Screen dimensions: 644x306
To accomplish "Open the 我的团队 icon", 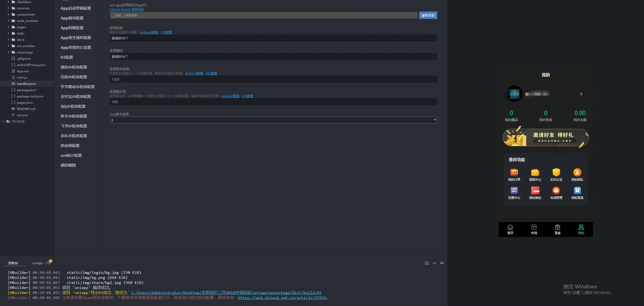I will click(x=577, y=173).
